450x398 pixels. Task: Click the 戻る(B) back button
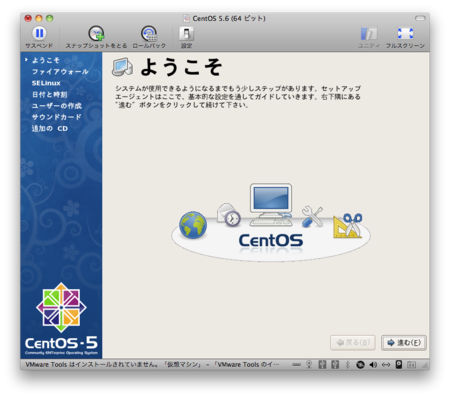pyautogui.click(x=353, y=342)
